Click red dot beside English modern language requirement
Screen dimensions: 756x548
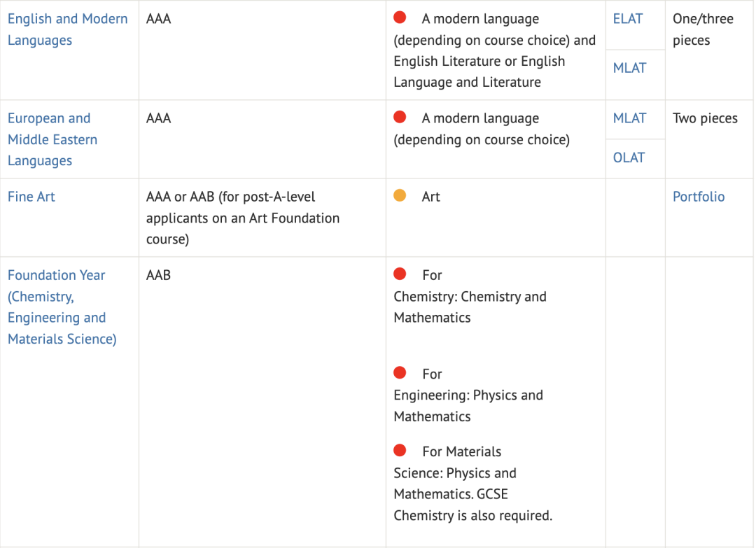[400, 17]
